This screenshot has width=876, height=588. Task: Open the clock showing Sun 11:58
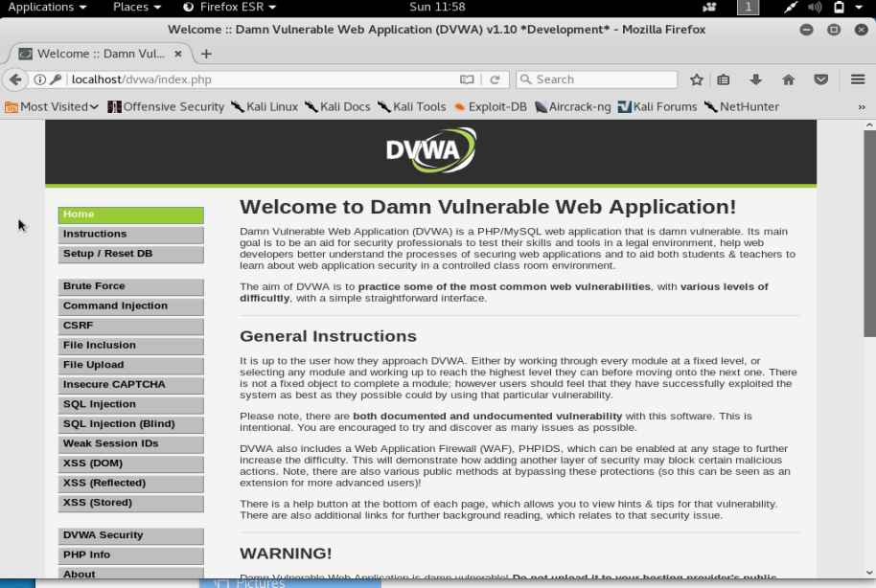[x=437, y=8]
